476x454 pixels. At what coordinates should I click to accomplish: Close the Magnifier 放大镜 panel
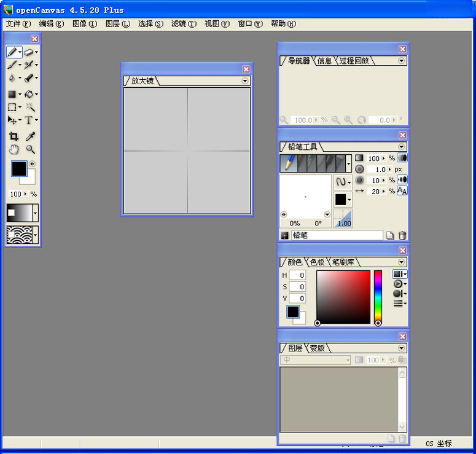[x=246, y=69]
